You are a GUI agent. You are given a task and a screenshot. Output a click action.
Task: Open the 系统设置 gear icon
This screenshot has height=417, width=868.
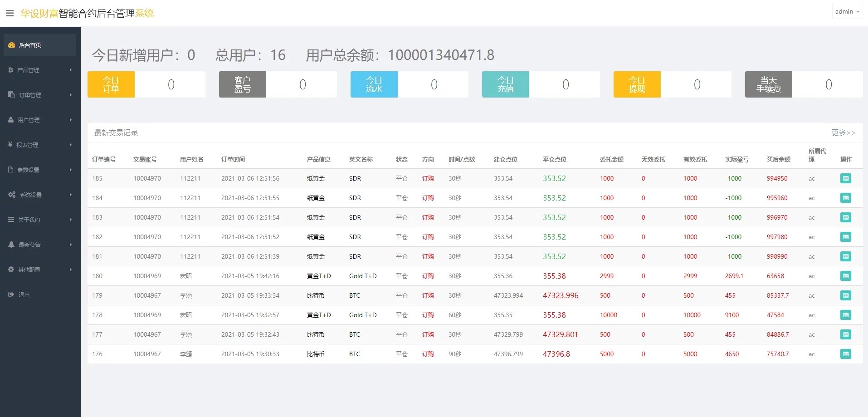pyautogui.click(x=10, y=195)
